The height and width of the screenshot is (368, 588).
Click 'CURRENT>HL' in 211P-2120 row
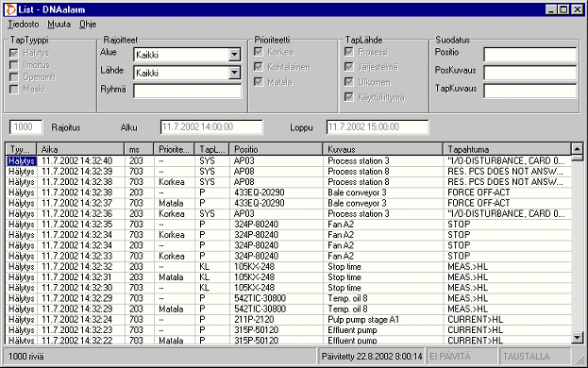point(475,320)
